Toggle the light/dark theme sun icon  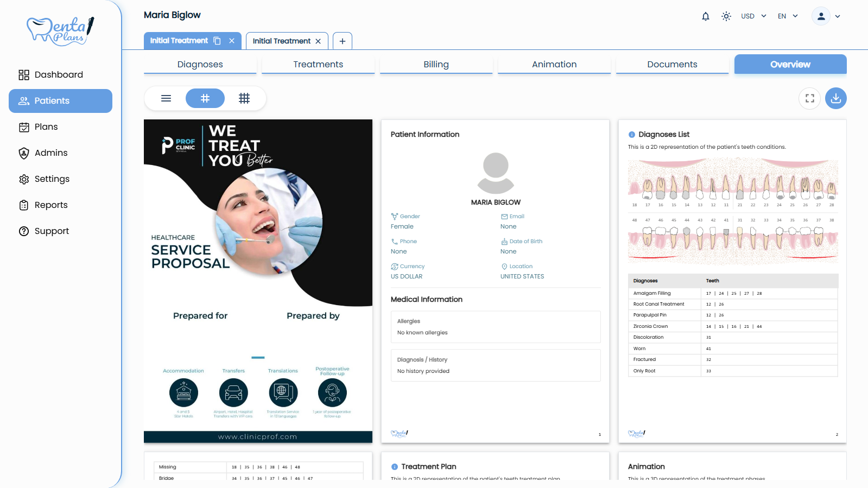click(726, 16)
